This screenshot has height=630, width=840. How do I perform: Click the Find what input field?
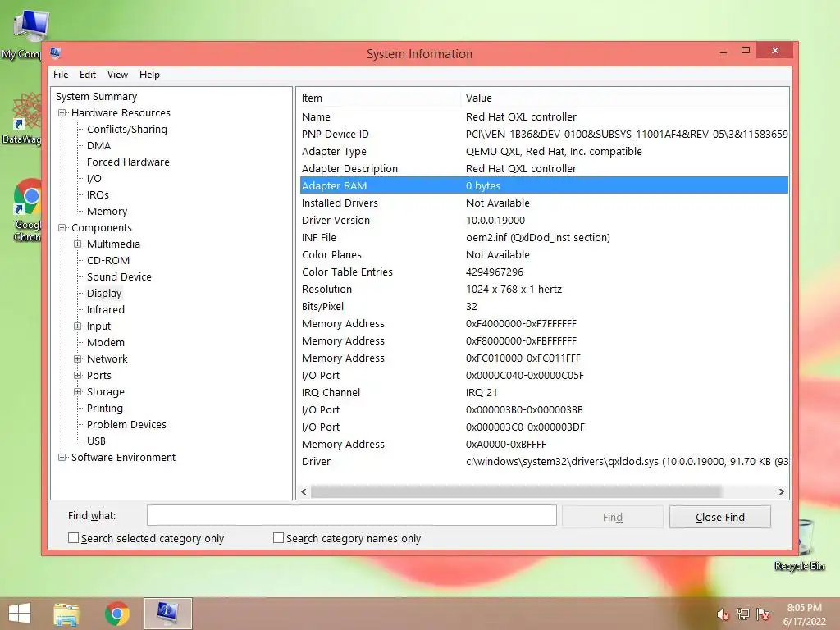[x=351, y=515]
